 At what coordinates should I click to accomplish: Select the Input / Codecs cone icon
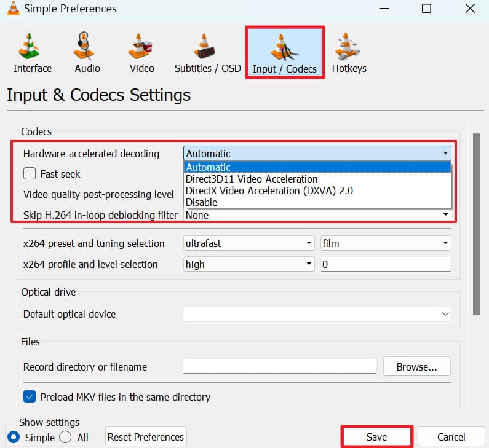(x=284, y=47)
